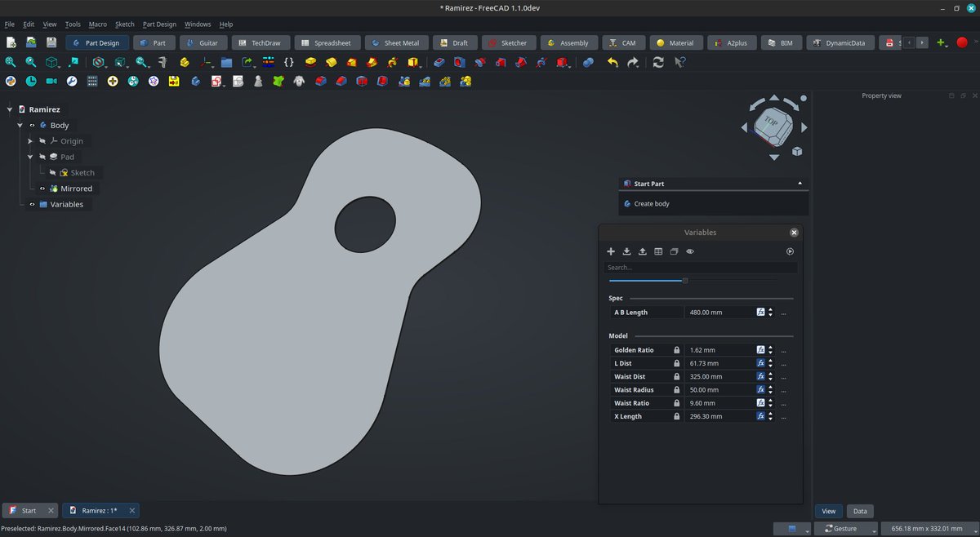Add a new variable with plus icon
Image resolution: width=980 pixels, height=537 pixels.
611,251
